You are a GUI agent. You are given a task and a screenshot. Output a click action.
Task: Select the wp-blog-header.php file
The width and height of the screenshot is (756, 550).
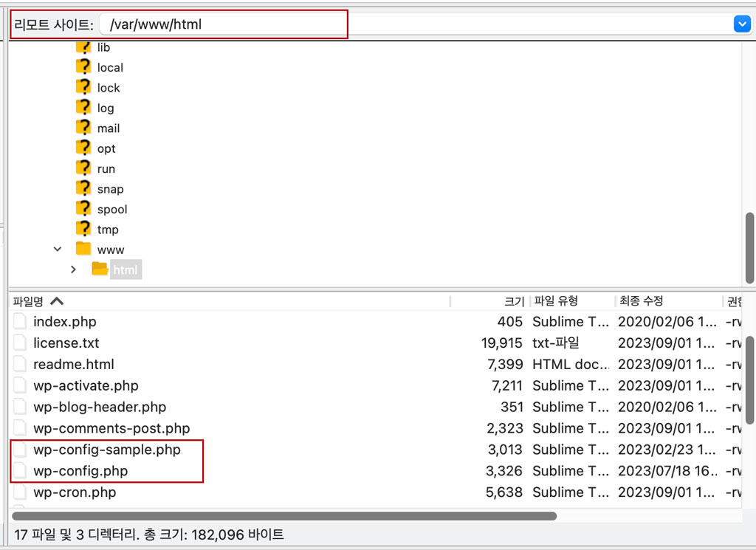click(x=100, y=407)
